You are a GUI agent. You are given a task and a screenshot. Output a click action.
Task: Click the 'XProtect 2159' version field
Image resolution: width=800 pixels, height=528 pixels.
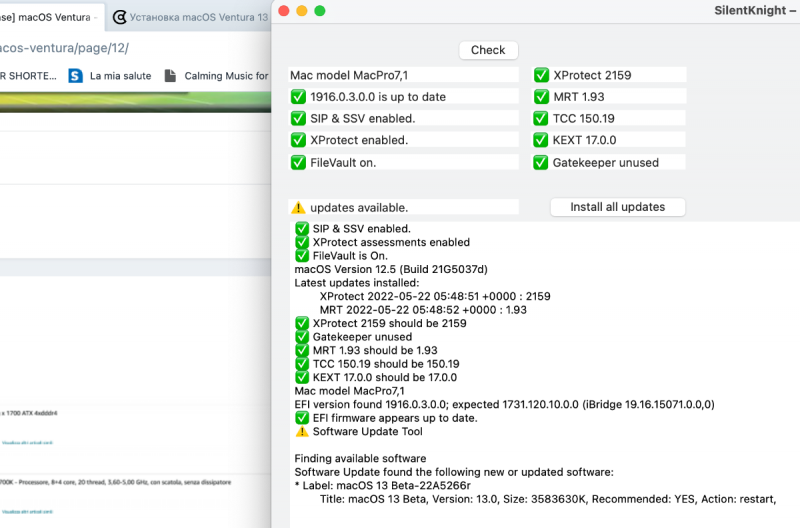click(609, 75)
